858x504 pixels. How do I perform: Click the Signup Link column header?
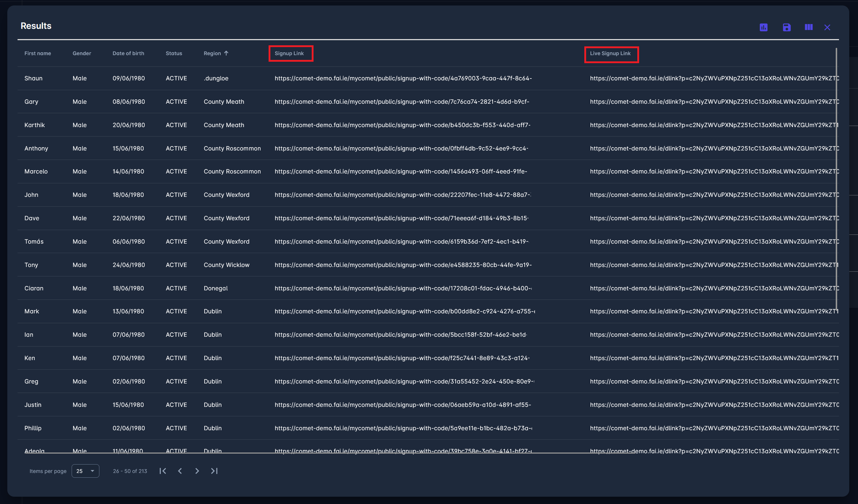289,53
